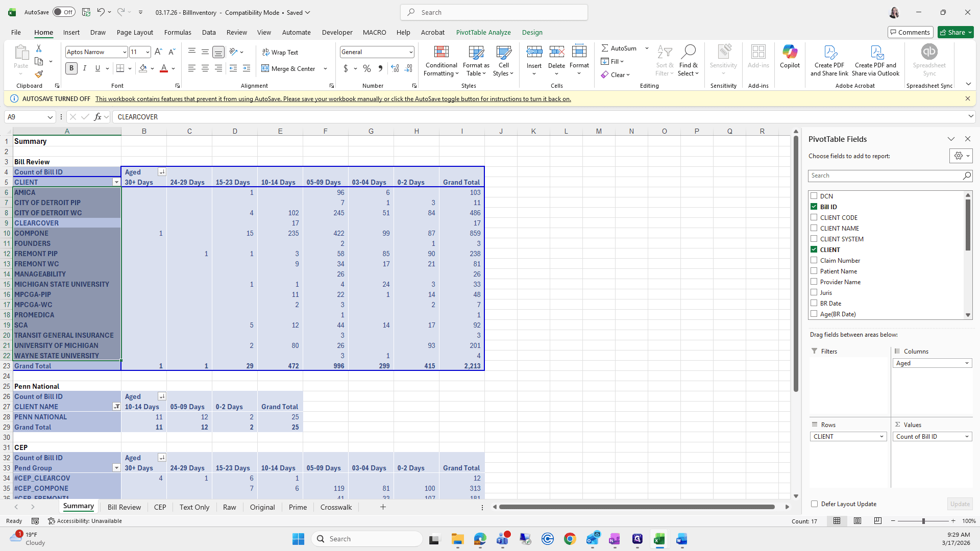This screenshot has width=980, height=551.
Task: Close the PivotTable Fields pane
Action: click(x=967, y=139)
